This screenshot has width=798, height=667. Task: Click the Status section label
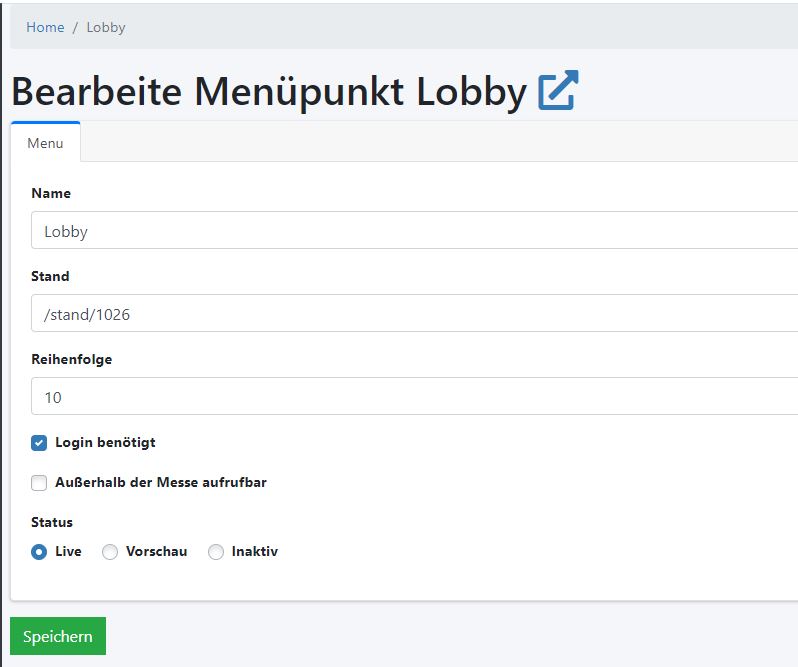click(x=52, y=522)
